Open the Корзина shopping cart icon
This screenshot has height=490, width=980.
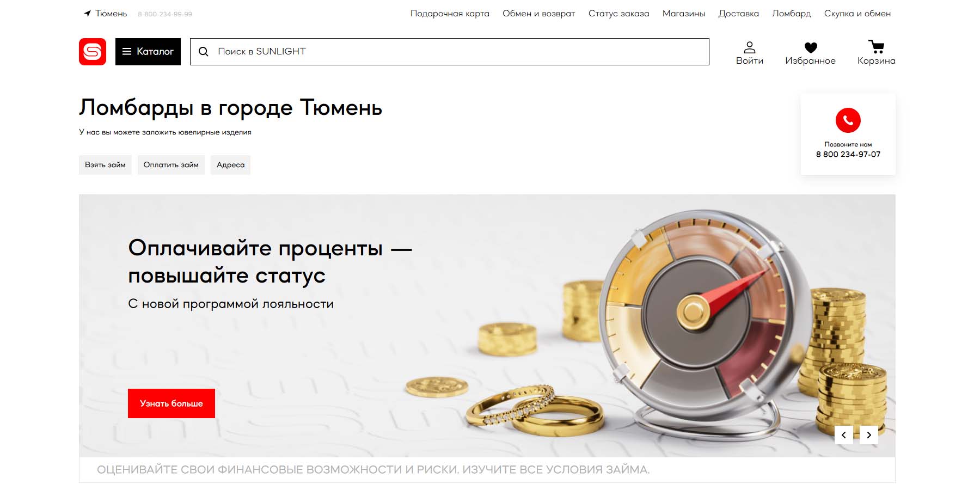[876, 47]
